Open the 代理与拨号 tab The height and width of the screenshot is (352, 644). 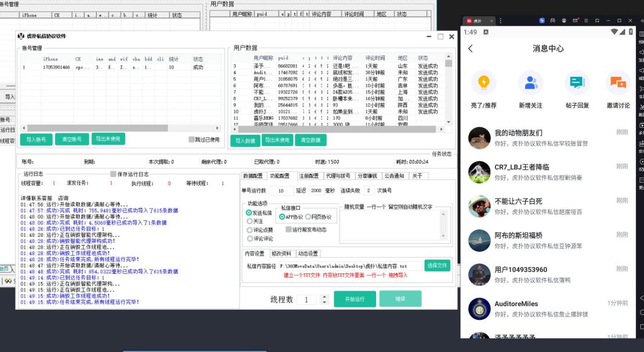(338, 176)
